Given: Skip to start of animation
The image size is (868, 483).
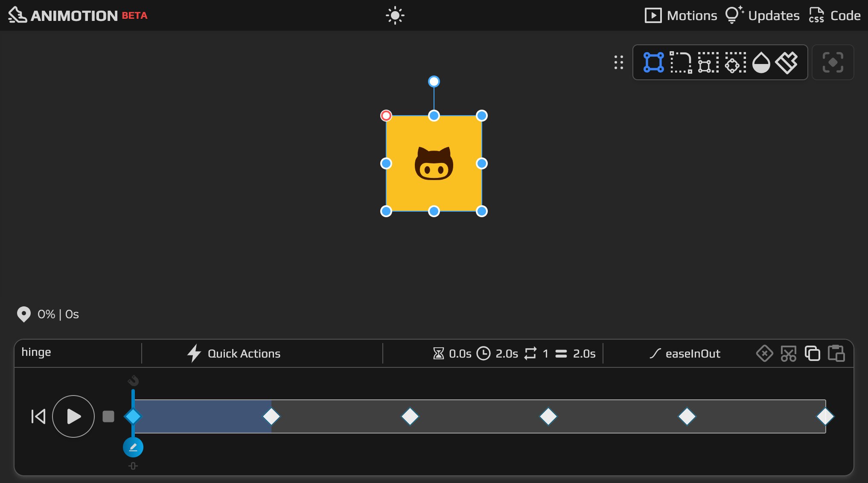Looking at the screenshot, I should (38, 416).
